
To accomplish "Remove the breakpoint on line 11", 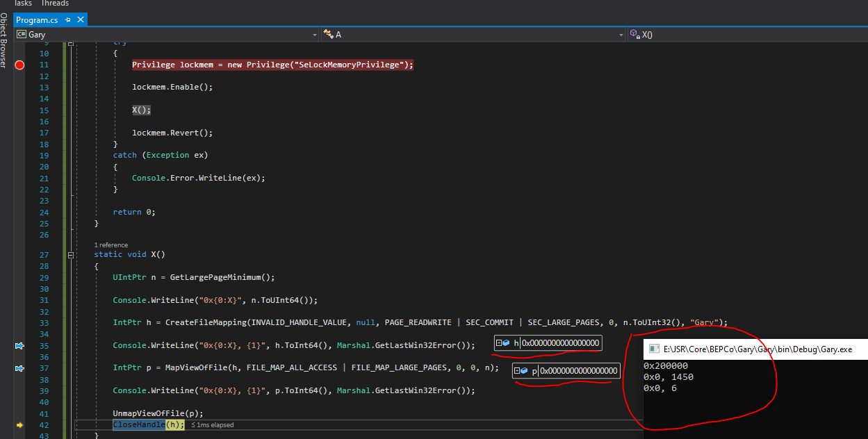I will (19, 65).
